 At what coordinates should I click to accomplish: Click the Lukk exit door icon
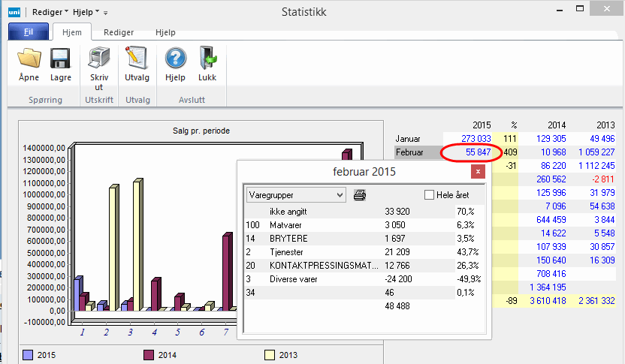click(207, 58)
